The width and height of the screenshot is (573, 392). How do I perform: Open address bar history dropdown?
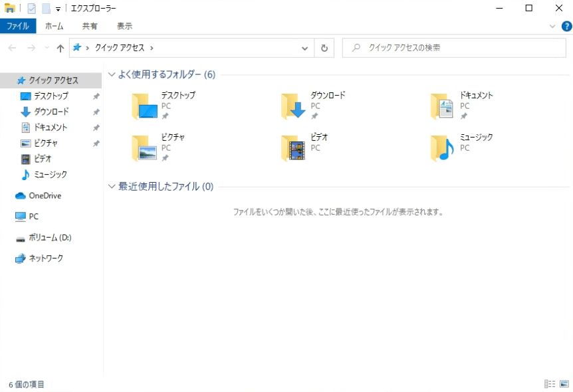tap(305, 48)
